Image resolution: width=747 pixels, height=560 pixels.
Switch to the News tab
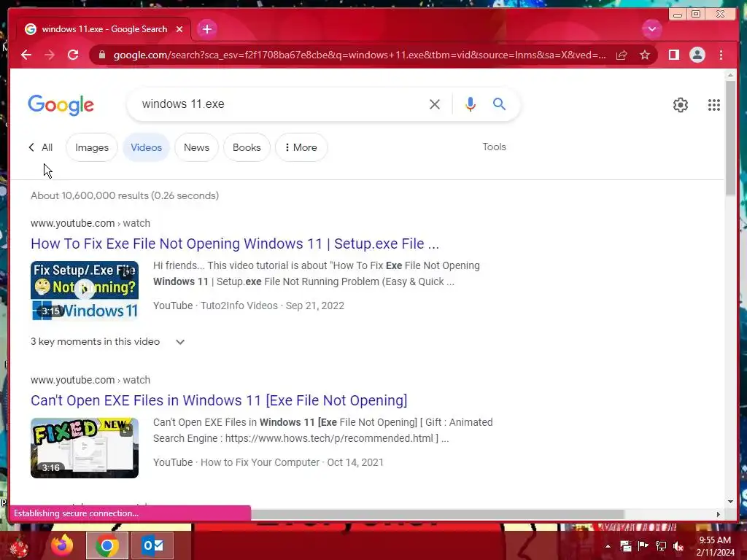click(x=196, y=147)
